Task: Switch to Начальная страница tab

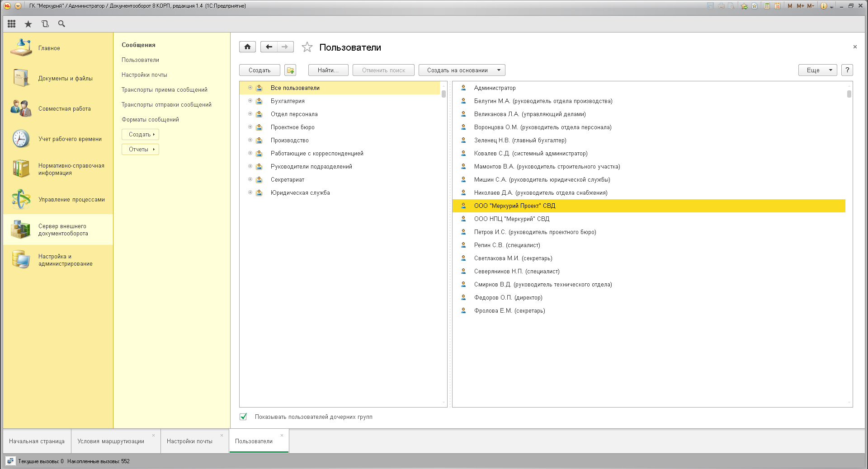Action: [37, 441]
